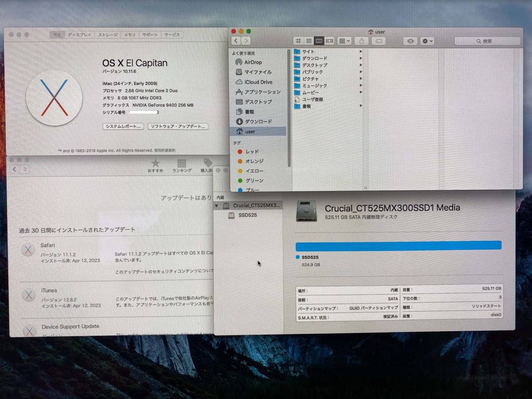The height and width of the screenshot is (399, 532).
Task: Click the blue disk usage bar
Action: pos(399,246)
